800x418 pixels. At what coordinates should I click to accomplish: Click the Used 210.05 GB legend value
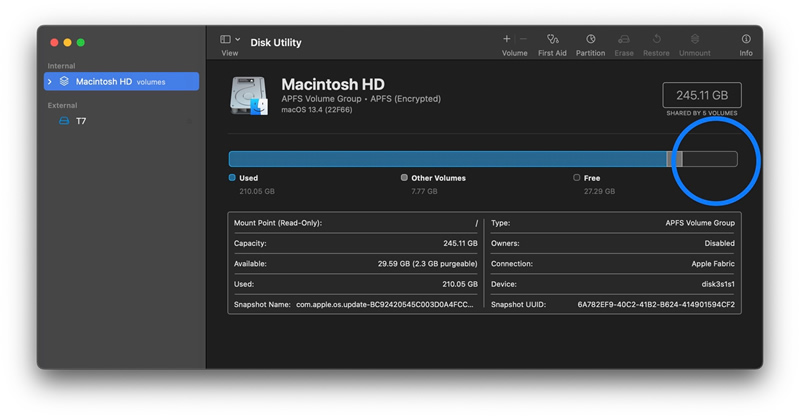257,191
